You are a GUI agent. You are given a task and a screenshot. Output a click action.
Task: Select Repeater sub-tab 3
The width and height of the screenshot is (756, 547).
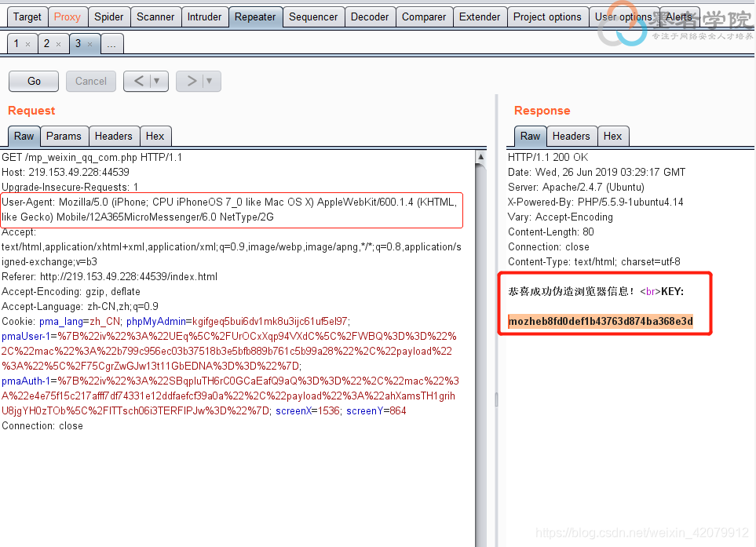point(78,43)
